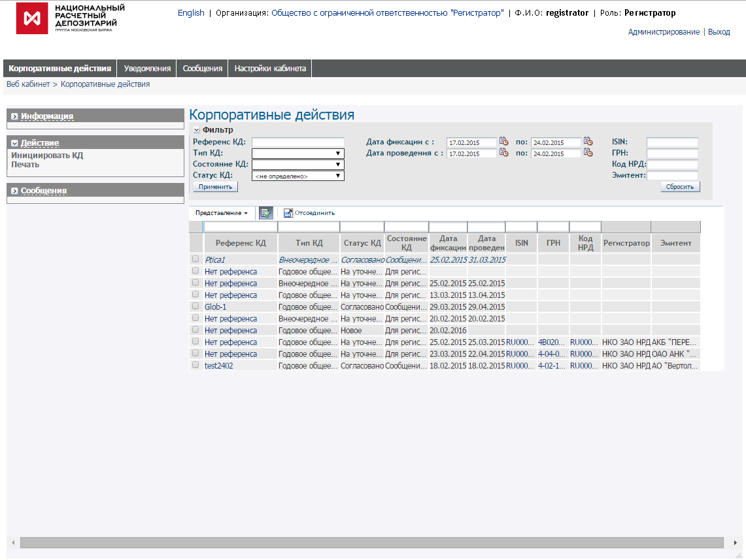Click the Отсоединить detach icon
This screenshot has width=746, height=560.
tap(288, 213)
